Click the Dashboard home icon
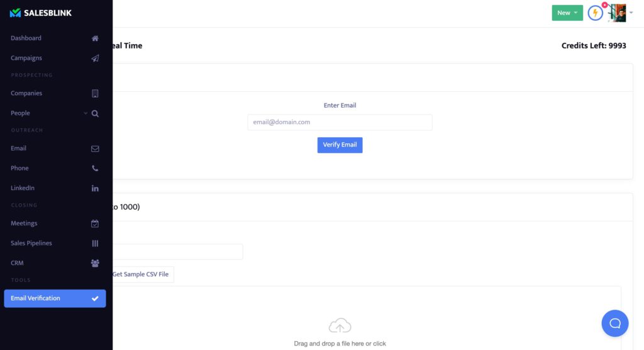The height and width of the screenshot is (350, 644). pyautogui.click(x=95, y=38)
